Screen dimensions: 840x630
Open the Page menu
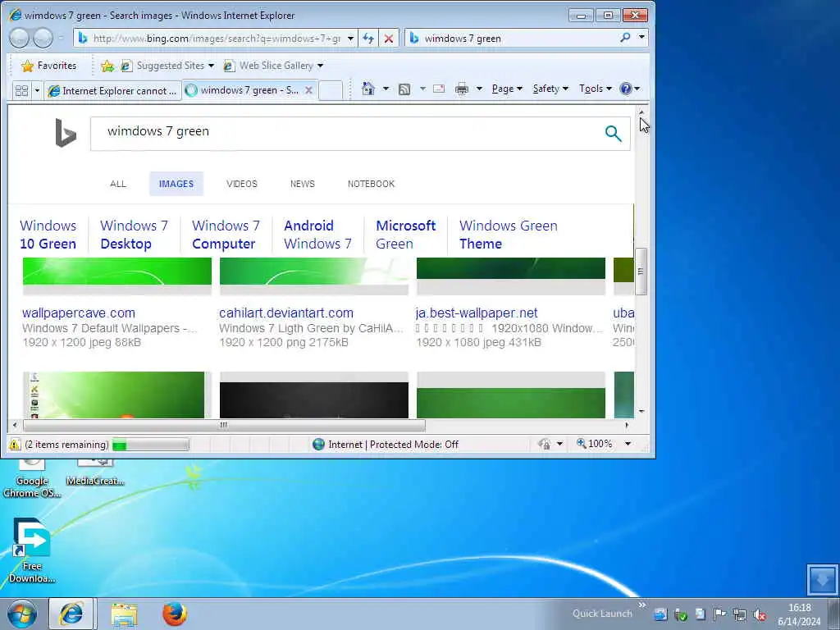click(507, 89)
